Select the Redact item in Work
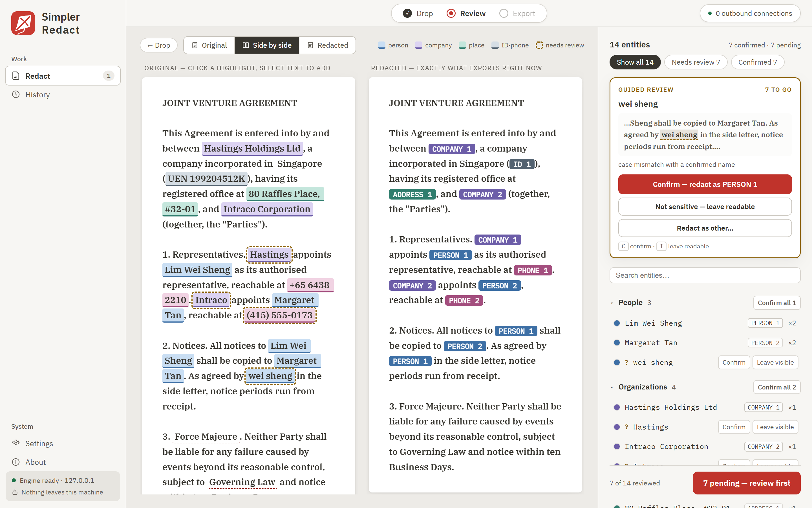 tap(63, 76)
